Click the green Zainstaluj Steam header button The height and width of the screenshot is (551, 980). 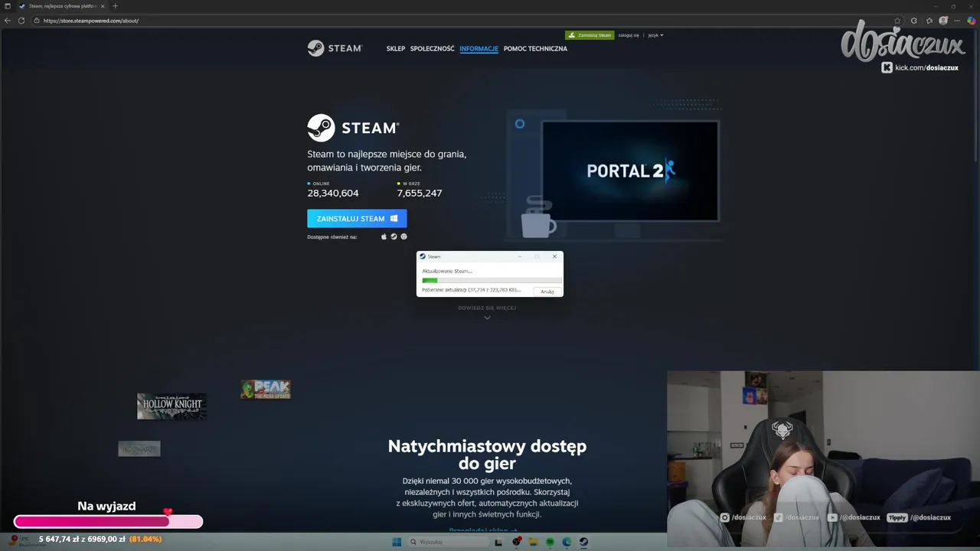[x=590, y=35]
